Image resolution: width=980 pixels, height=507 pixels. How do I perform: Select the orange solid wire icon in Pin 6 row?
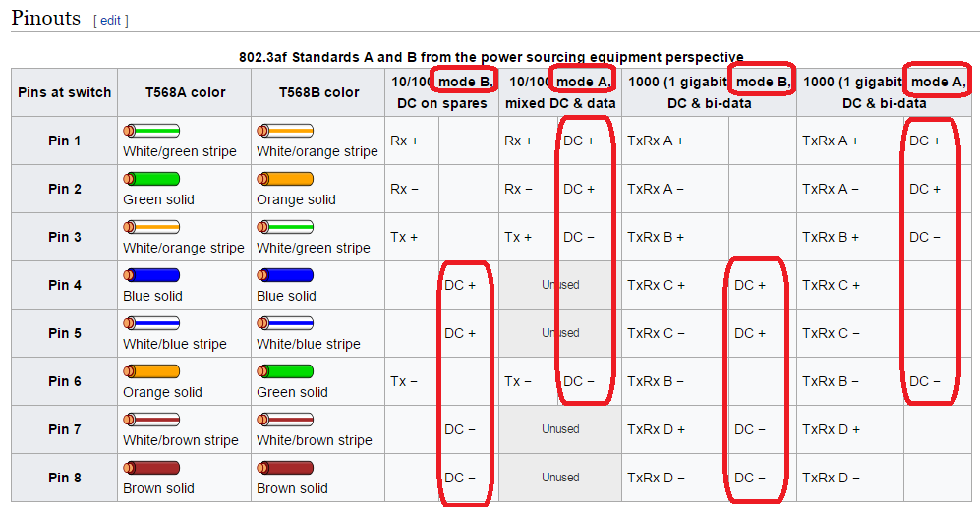tap(151, 371)
